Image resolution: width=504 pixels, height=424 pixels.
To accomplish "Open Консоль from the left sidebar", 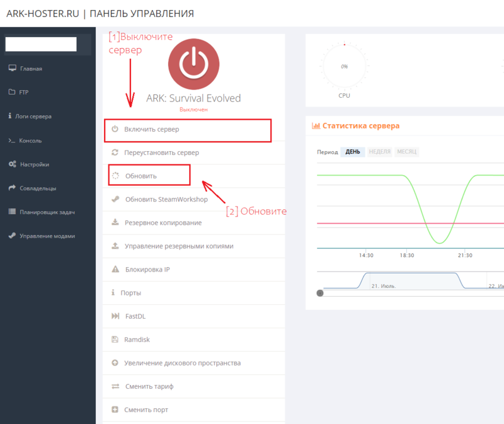I will pos(30,140).
